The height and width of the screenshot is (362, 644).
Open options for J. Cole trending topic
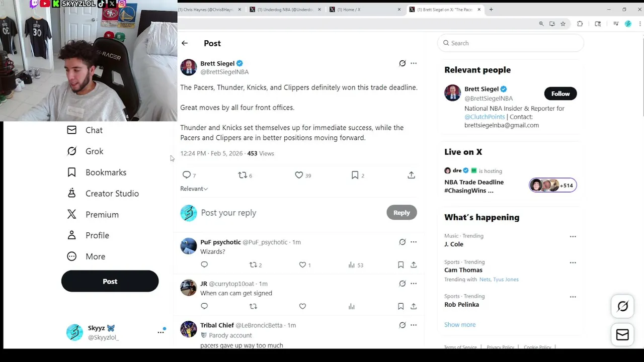(x=573, y=236)
